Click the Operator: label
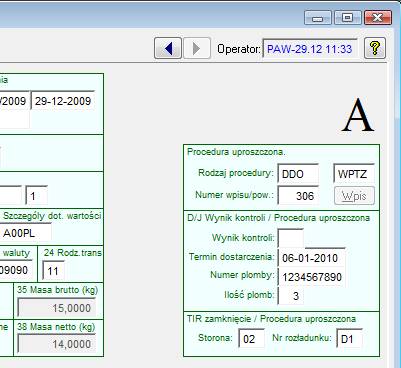401x368 pixels. tap(239, 49)
